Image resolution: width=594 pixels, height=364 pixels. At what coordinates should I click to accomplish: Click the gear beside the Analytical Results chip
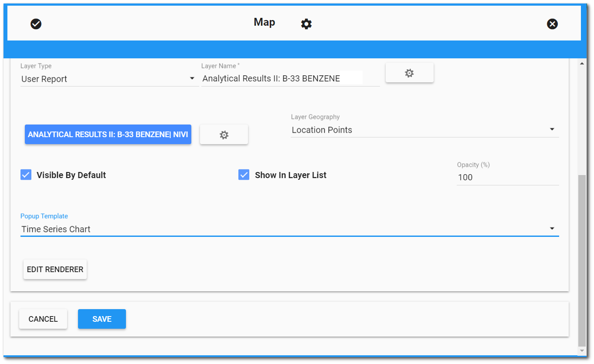[x=224, y=134]
